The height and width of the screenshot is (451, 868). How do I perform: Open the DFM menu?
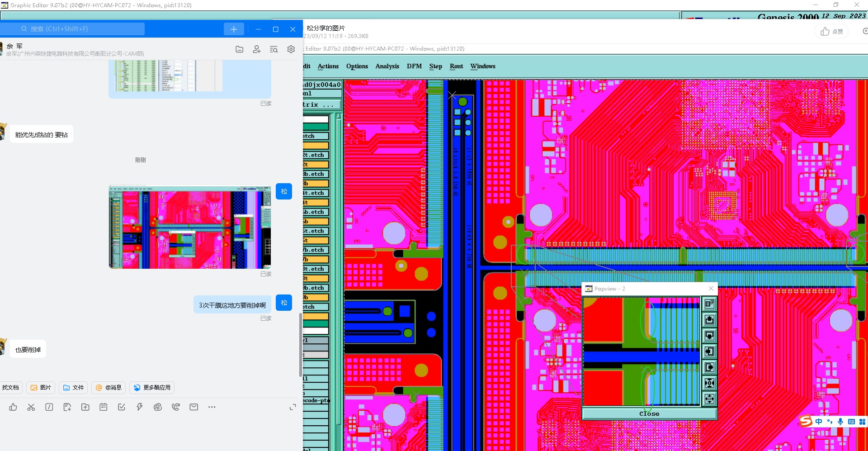coord(414,66)
